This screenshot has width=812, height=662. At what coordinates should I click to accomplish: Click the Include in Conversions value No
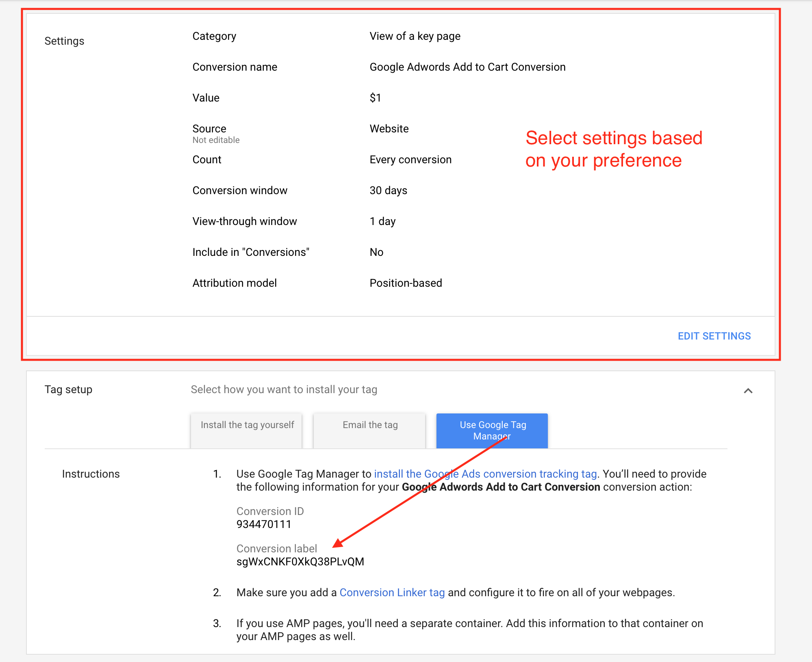tap(376, 252)
